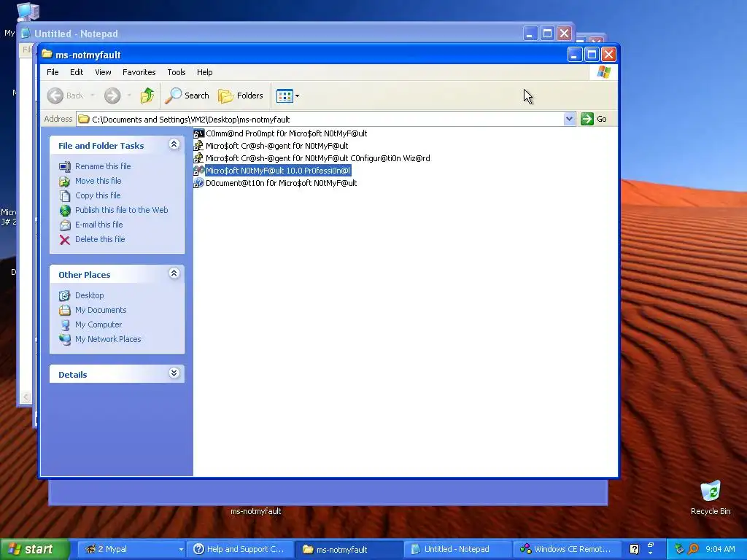Select C0mm@nd Pro0mpt f0r Micro$oft N0tMyF@ult
The height and width of the screenshot is (560, 747).
(x=286, y=133)
